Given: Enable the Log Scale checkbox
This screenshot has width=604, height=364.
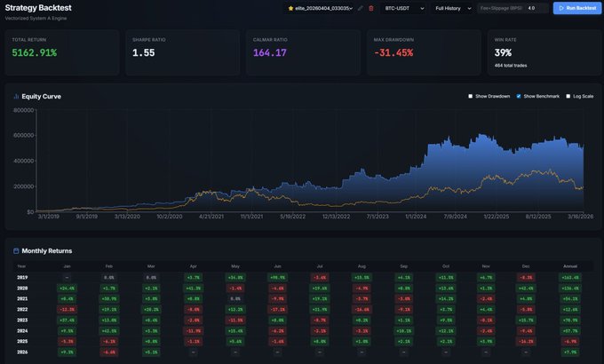Looking at the screenshot, I should coord(568,96).
